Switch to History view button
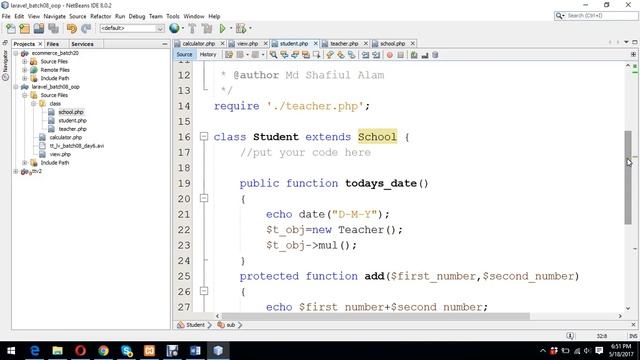 [208, 55]
